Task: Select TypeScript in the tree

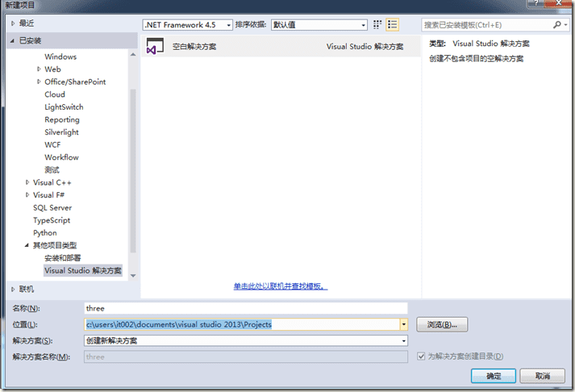Action: coord(52,220)
